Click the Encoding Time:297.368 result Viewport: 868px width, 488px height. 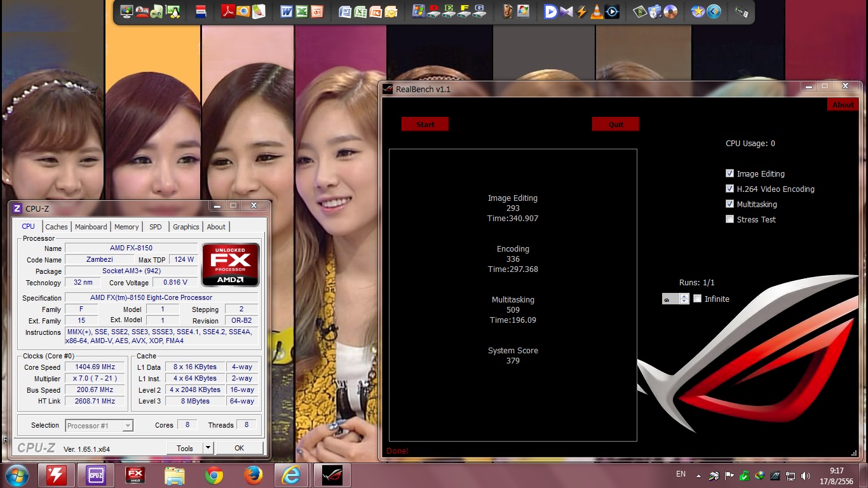click(513, 269)
